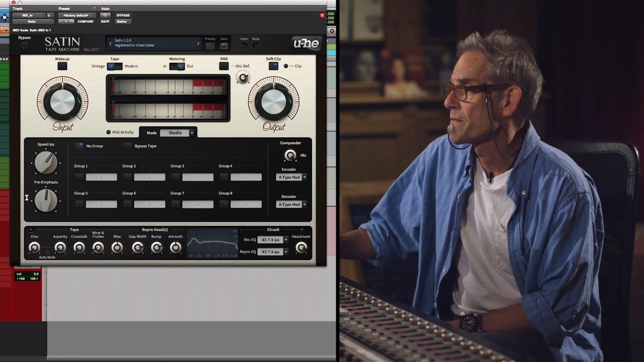Click the Compander Mix knob
The image size is (644, 362).
pos(290,155)
